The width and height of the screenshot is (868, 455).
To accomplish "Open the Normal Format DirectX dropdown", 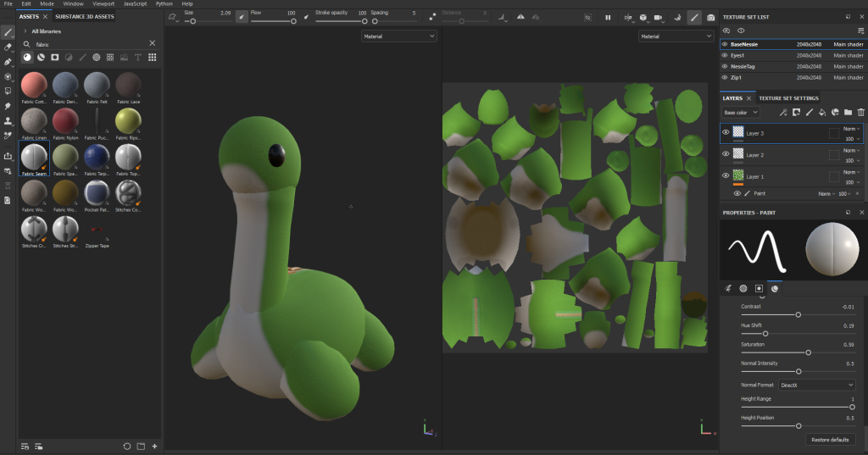I will 817,385.
